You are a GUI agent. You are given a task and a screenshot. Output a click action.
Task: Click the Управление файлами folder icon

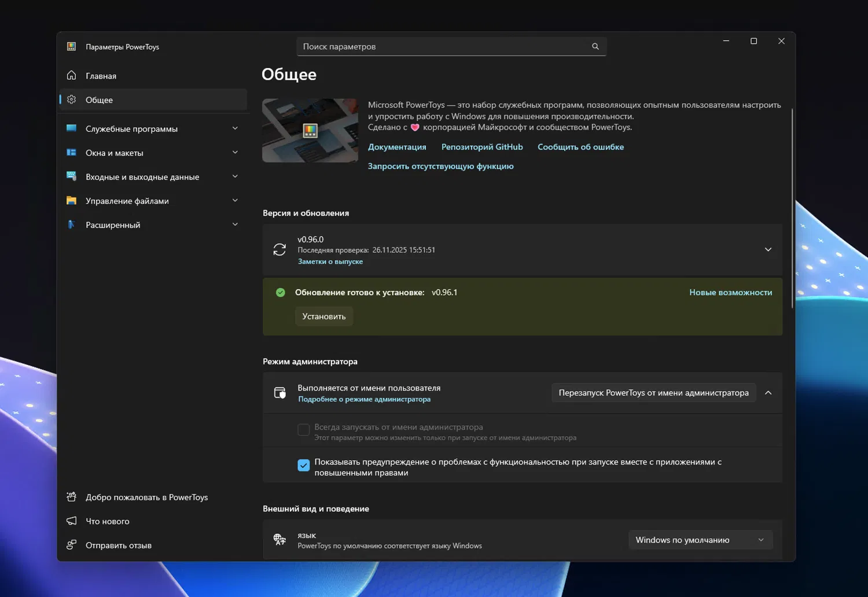point(71,200)
